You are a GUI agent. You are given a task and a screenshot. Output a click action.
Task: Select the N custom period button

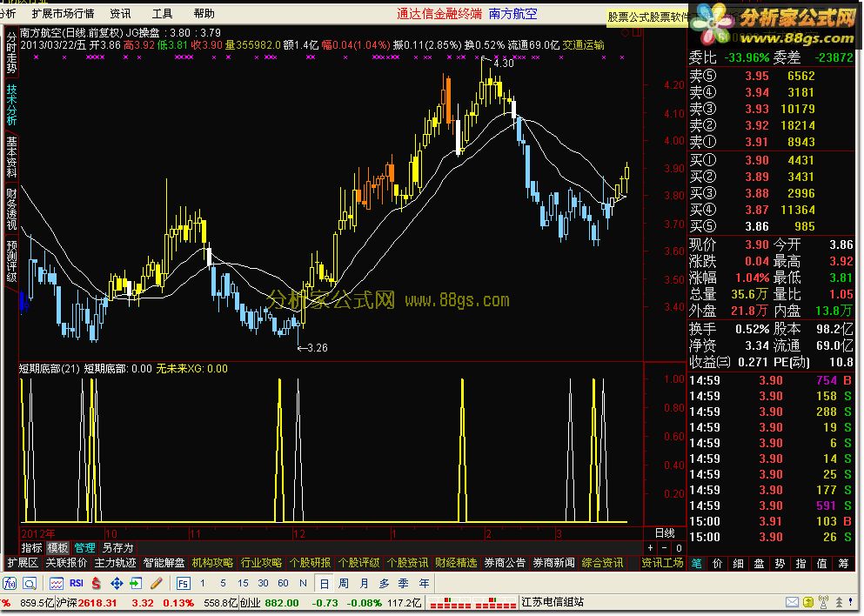[303, 583]
